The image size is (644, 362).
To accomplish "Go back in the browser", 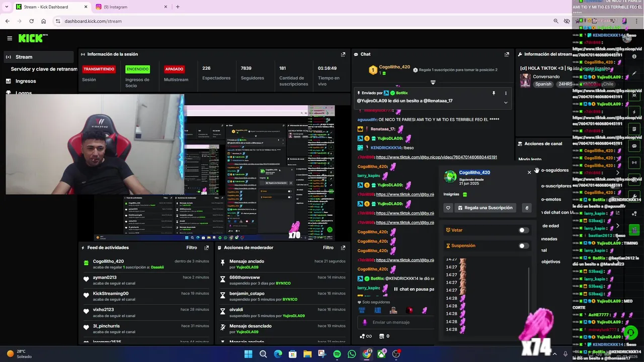I will 7,21.
